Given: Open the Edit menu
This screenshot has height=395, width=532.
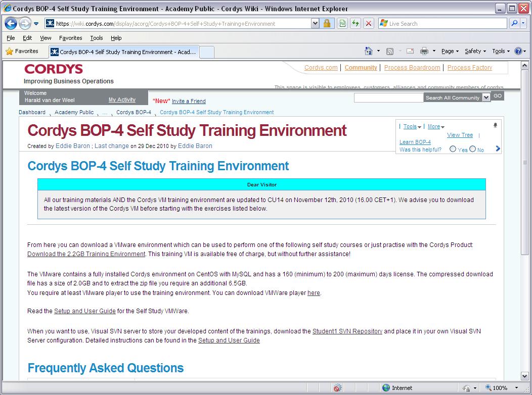Looking at the screenshot, I should pos(27,38).
